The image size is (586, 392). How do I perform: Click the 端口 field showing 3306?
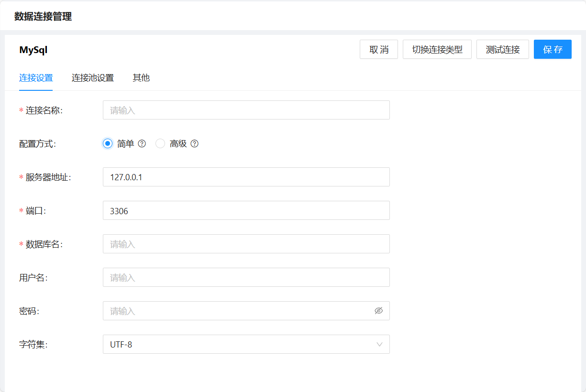click(x=246, y=210)
